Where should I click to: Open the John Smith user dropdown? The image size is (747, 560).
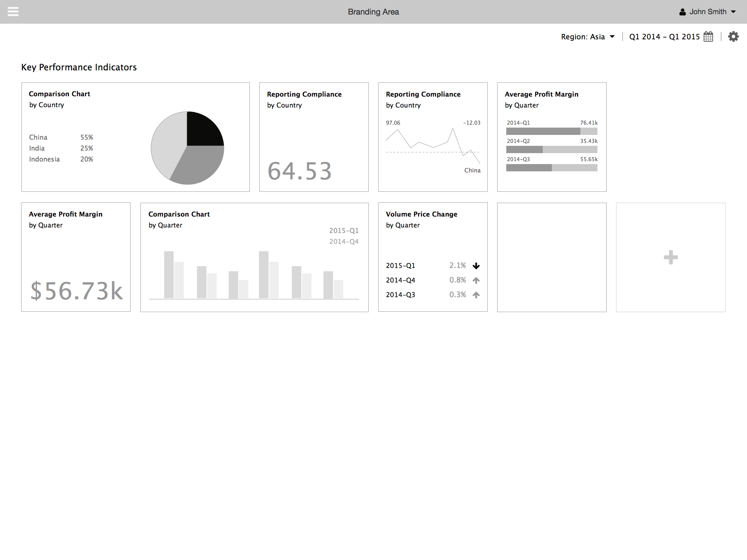[708, 12]
